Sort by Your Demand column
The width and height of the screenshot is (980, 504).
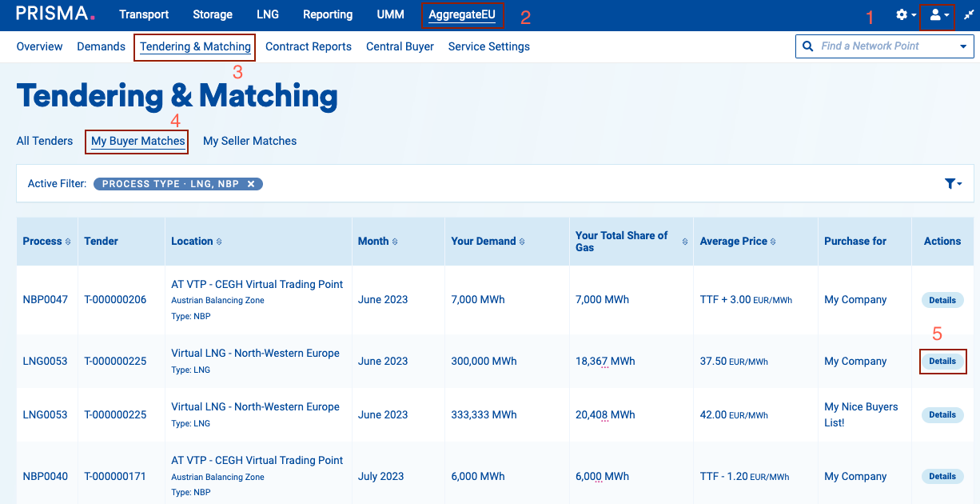click(x=522, y=242)
